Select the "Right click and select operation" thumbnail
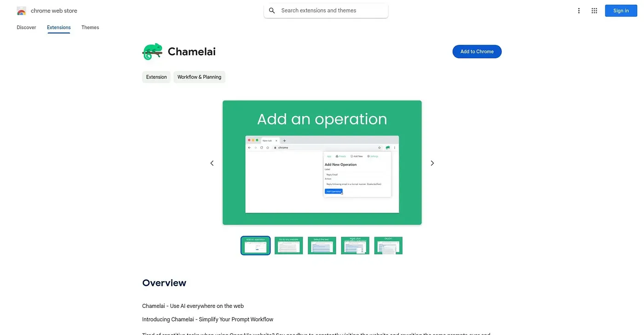Image resolution: width=644 pixels, height=335 pixels. tap(355, 245)
